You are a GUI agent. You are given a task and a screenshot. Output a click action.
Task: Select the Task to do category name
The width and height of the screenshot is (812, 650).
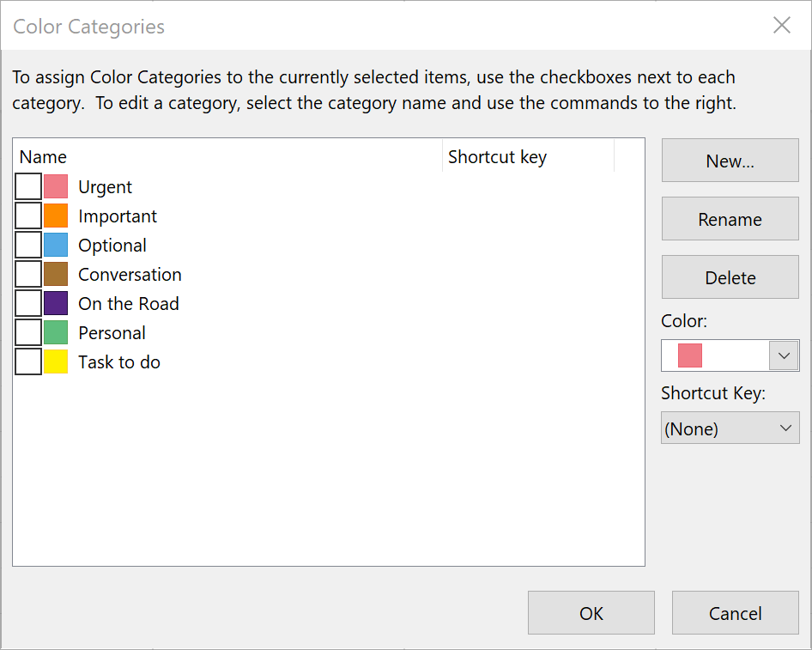118,362
